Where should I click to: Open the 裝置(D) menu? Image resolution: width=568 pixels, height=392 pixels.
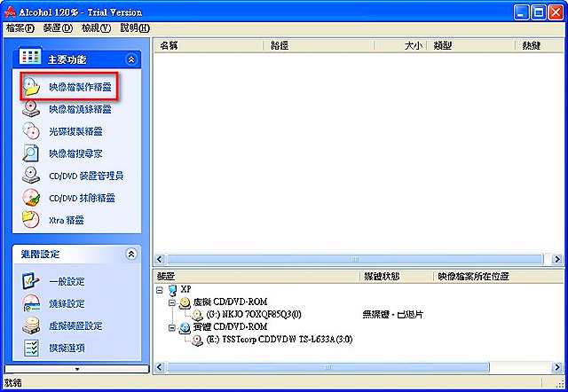pyautogui.click(x=58, y=27)
